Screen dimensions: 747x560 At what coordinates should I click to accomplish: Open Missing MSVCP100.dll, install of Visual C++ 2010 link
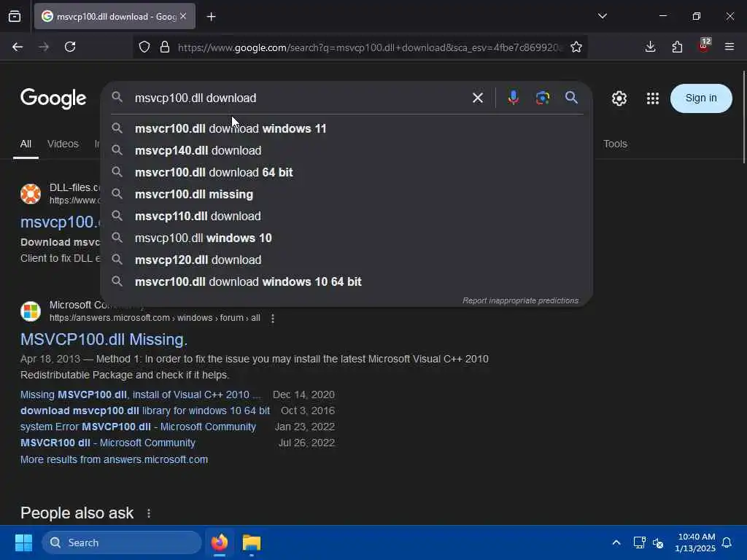141,394
